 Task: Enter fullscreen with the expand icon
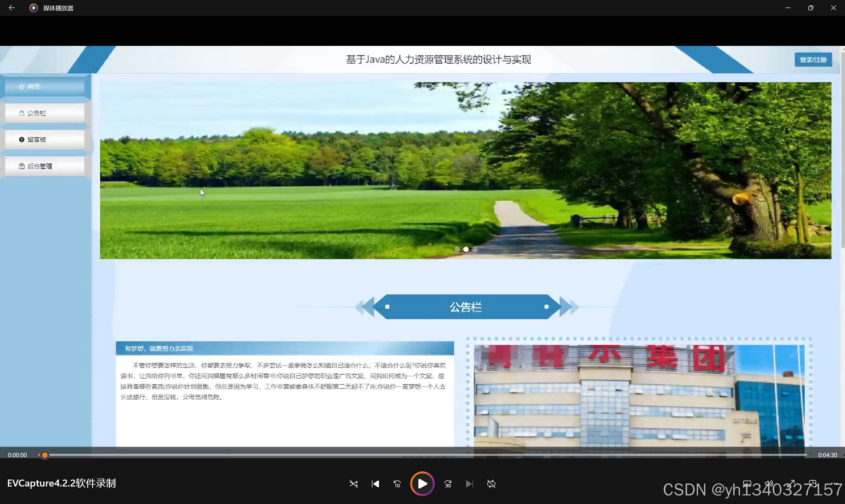tap(791, 483)
